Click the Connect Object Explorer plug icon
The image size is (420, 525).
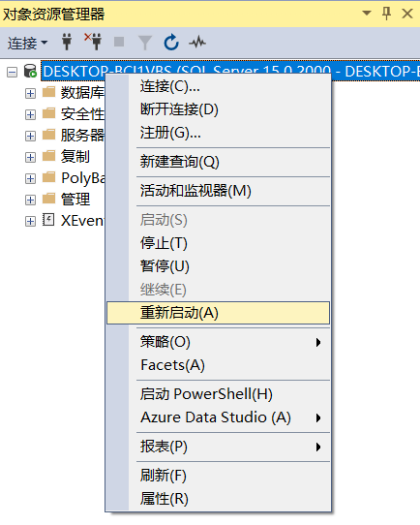67,43
